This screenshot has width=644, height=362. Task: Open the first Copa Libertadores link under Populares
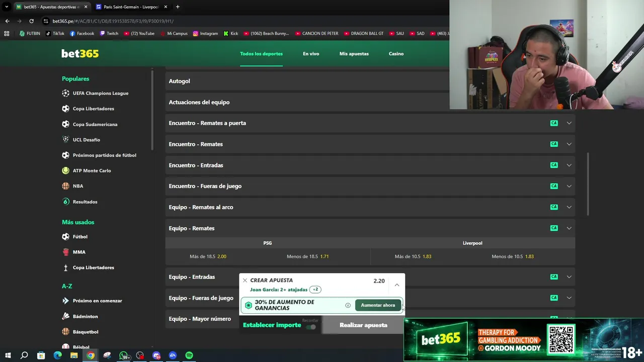[88, 109]
